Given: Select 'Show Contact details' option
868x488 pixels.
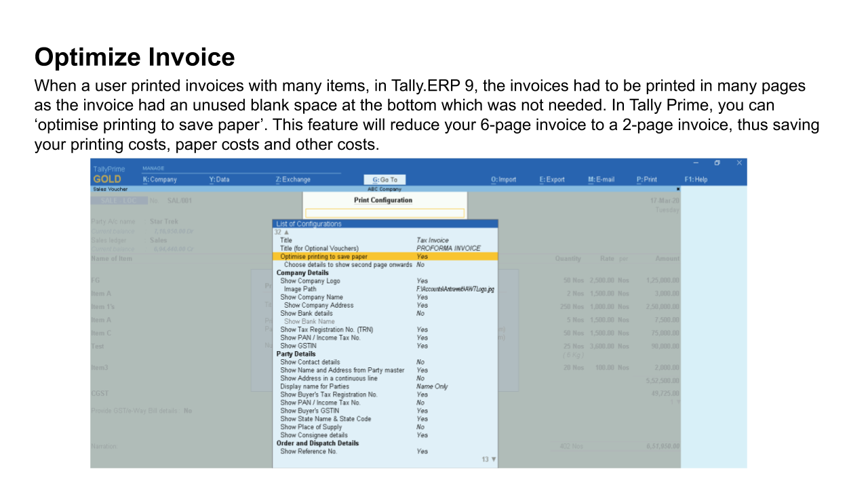Looking at the screenshot, I should (x=385, y=363).
